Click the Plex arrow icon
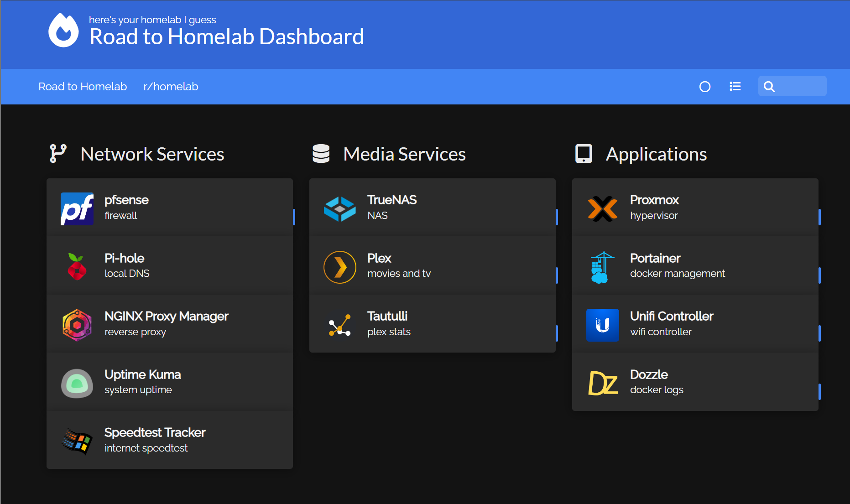850x504 pixels. pyautogui.click(x=339, y=267)
